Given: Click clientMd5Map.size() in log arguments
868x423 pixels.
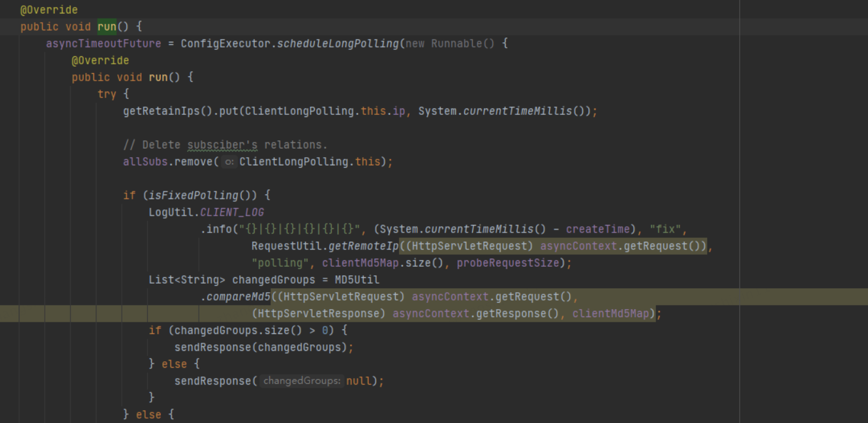Looking at the screenshot, I should coord(382,263).
